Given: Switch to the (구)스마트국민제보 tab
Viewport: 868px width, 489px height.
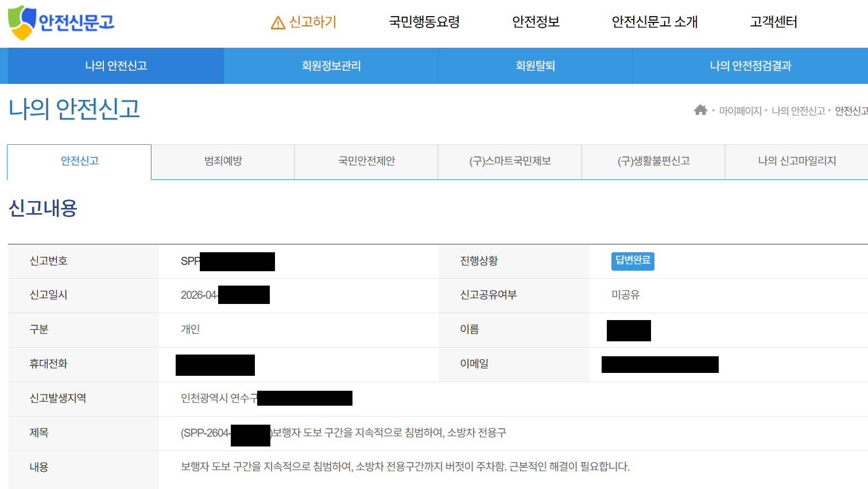Looking at the screenshot, I should (x=510, y=161).
